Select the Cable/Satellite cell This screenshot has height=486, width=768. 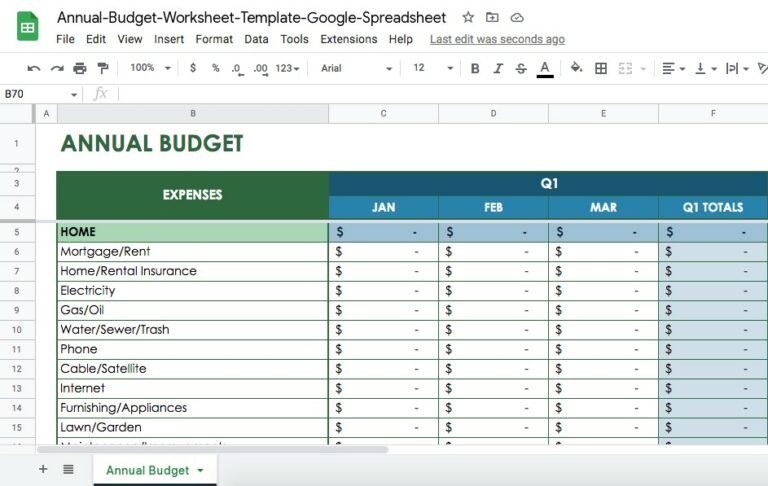[192, 369]
